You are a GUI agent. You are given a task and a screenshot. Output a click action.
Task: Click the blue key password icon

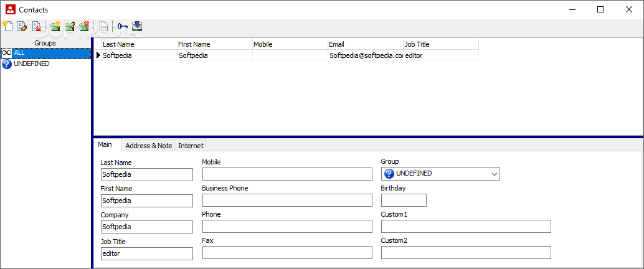pyautogui.click(x=123, y=26)
